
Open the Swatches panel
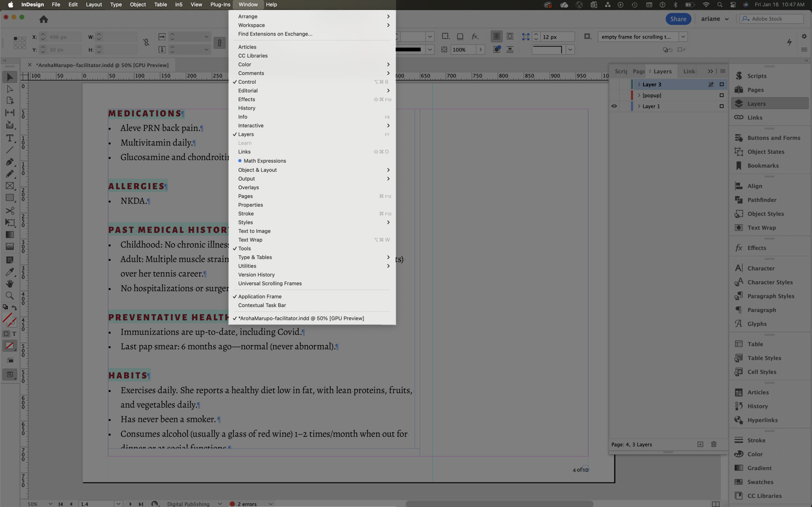pyautogui.click(x=760, y=482)
